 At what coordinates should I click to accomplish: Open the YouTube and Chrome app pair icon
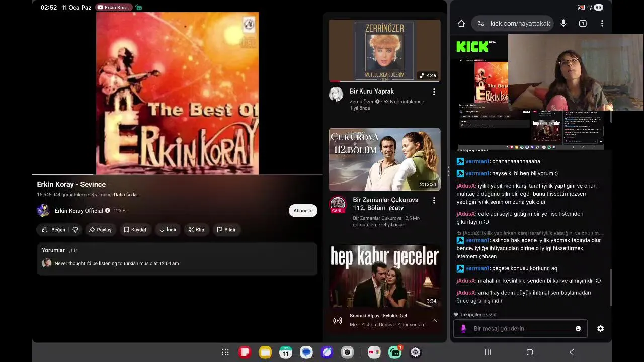tap(374, 352)
